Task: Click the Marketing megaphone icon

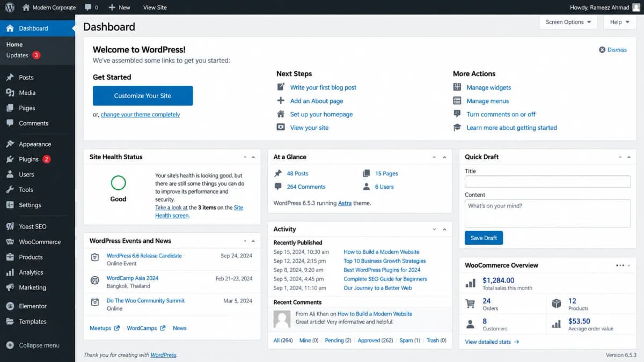Action: 10,287
